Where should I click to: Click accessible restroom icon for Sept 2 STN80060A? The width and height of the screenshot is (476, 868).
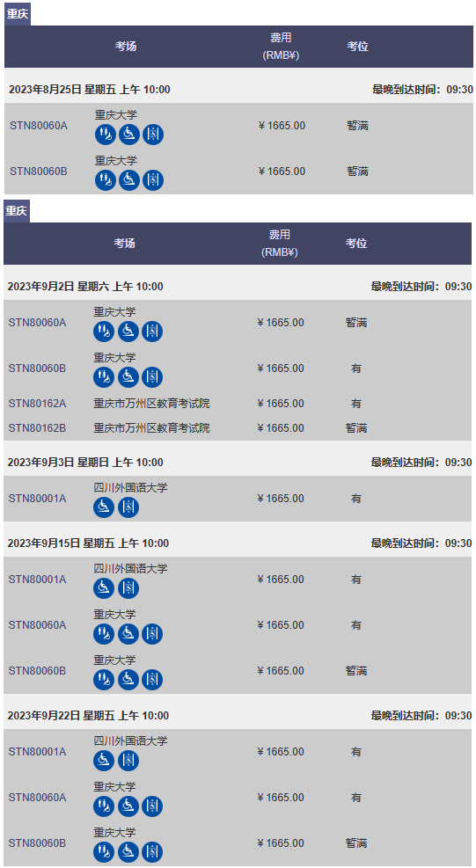point(104,332)
